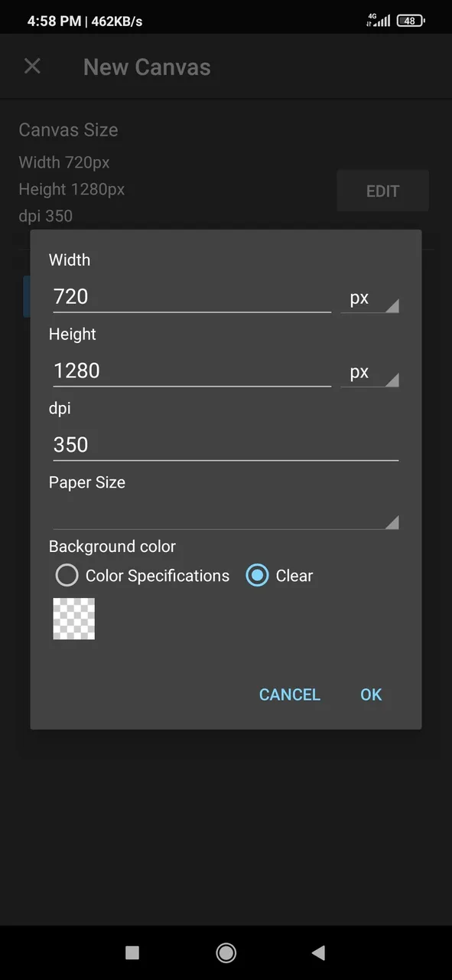Tap the battery indicator in status bar
The width and height of the screenshot is (452, 980).
click(411, 21)
